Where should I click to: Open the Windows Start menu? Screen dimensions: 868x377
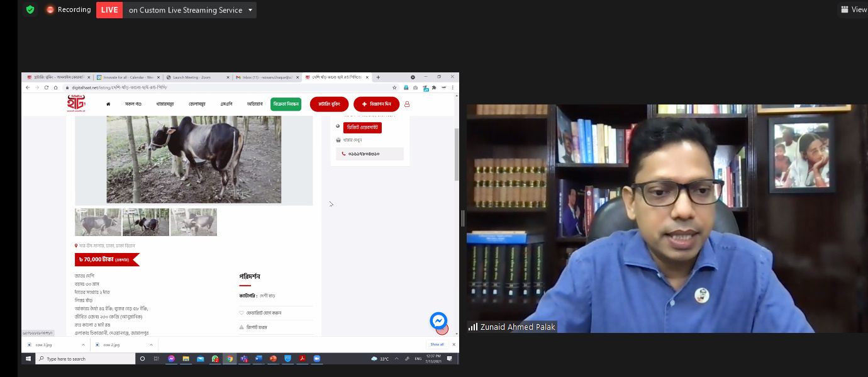coord(28,359)
